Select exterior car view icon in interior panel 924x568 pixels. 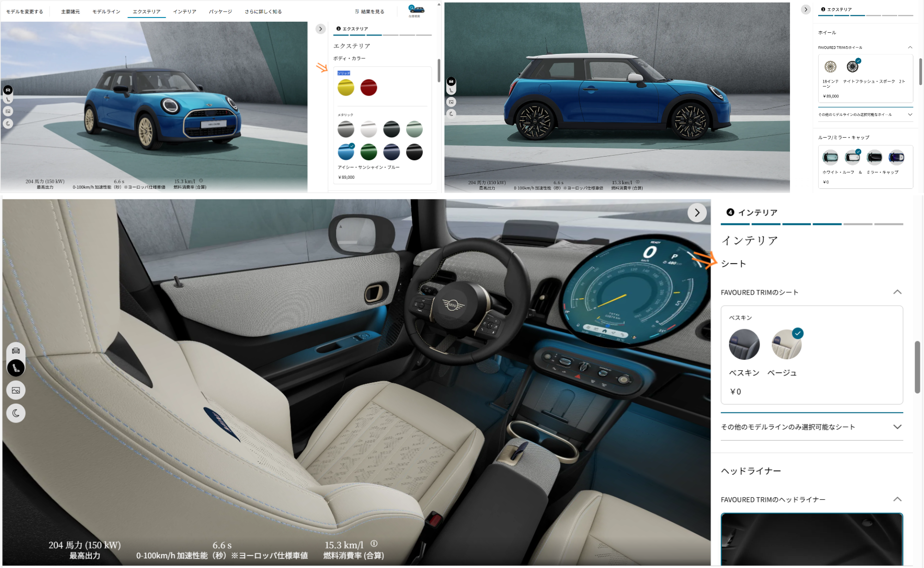click(16, 350)
